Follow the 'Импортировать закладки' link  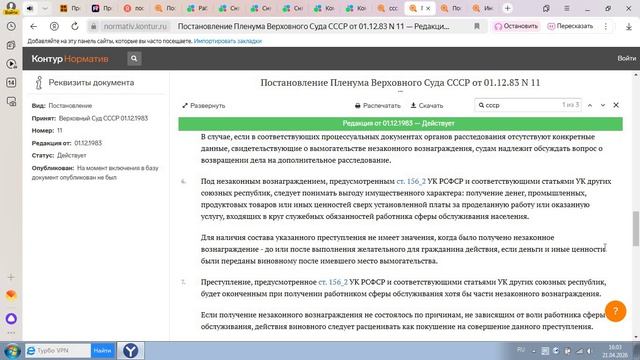pyautogui.click(x=228, y=41)
